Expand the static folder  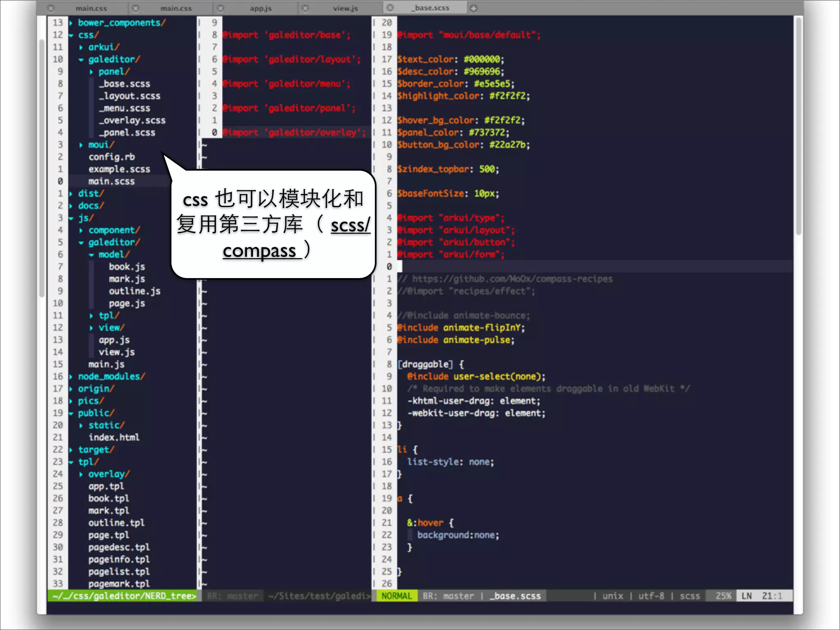81,425
